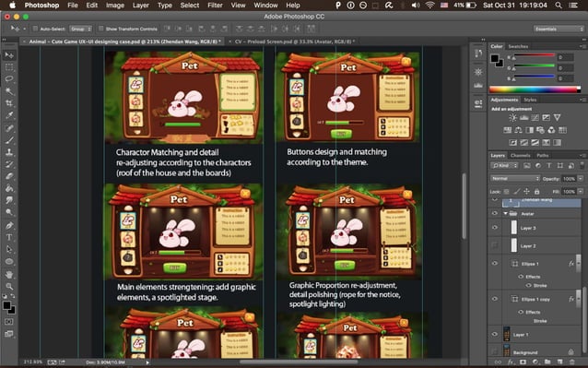
Task: Switch to the Swatches tab
Action: 518,46
